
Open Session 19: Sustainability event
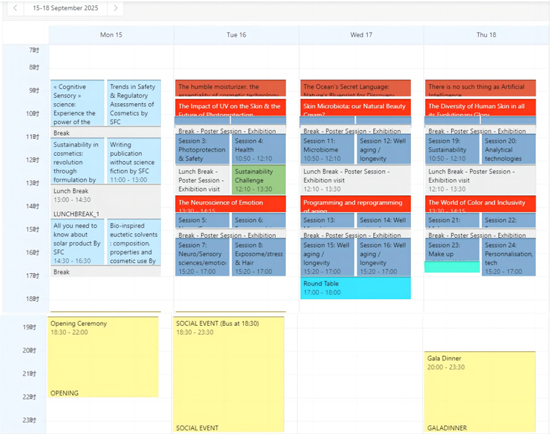[x=452, y=149]
